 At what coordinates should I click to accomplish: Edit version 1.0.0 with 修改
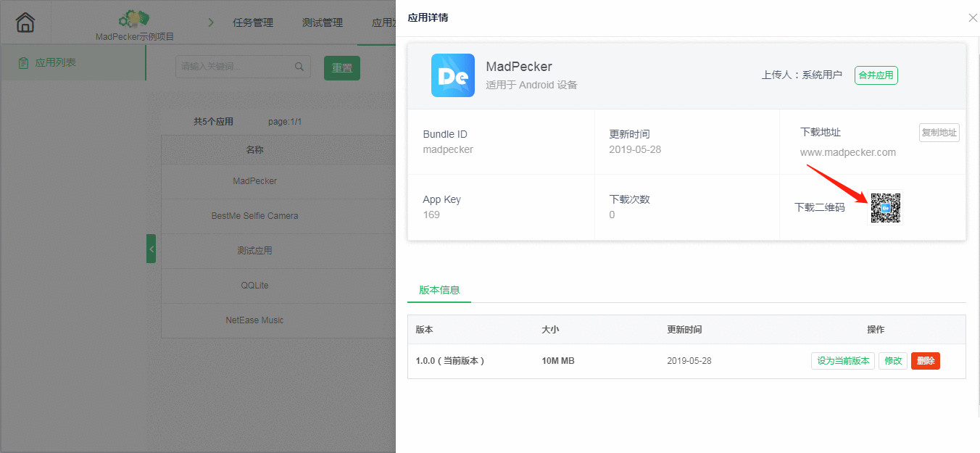point(893,361)
